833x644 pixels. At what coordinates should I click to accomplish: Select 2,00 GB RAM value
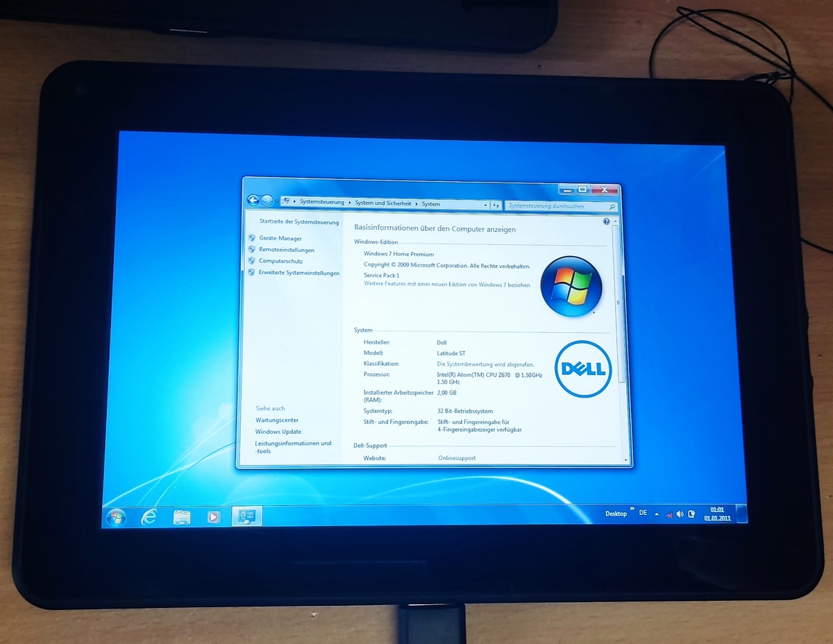(x=447, y=393)
